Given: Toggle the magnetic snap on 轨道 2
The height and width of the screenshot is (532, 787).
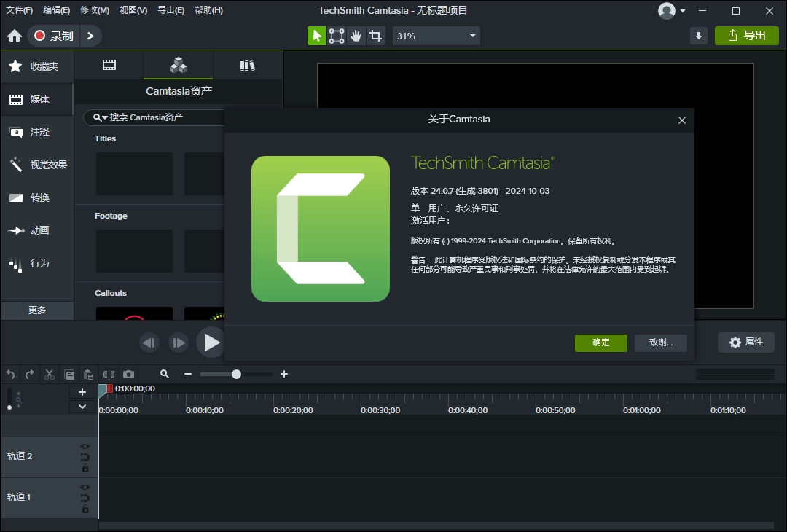Looking at the screenshot, I should point(85,458).
